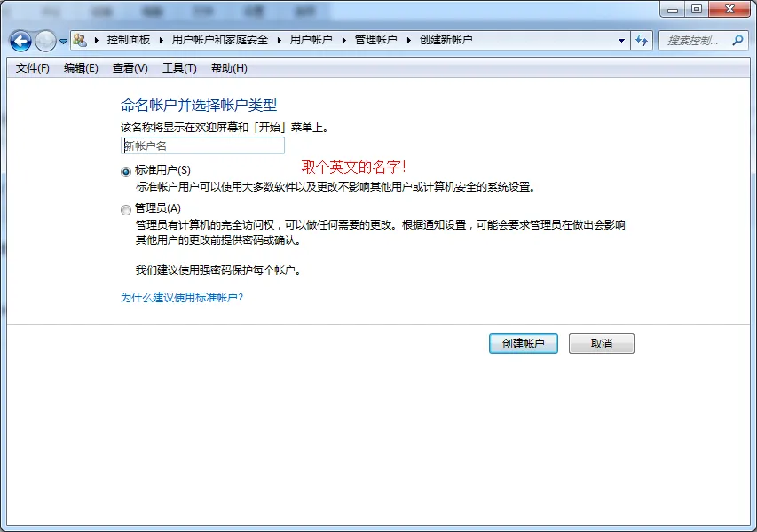Image resolution: width=757 pixels, height=532 pixels.
Task: Click the blue Back arrow button
Action: pos(20,41)
